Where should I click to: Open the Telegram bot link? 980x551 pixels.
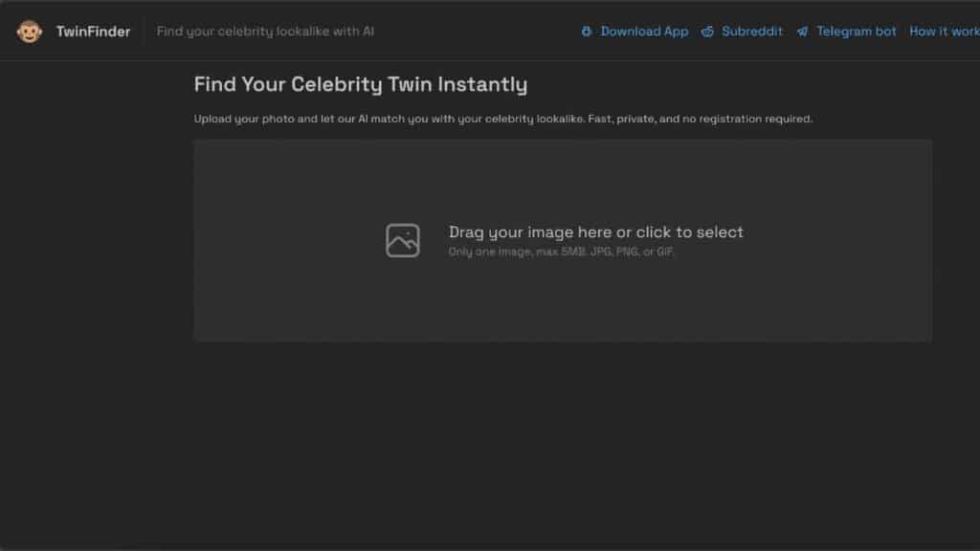coord(856,32)
